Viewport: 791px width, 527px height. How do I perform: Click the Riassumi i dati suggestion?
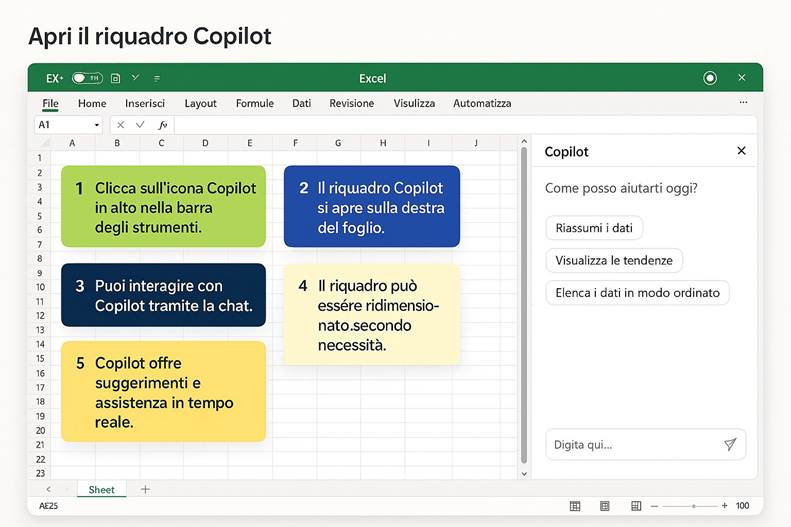click(x=594, y=228)
